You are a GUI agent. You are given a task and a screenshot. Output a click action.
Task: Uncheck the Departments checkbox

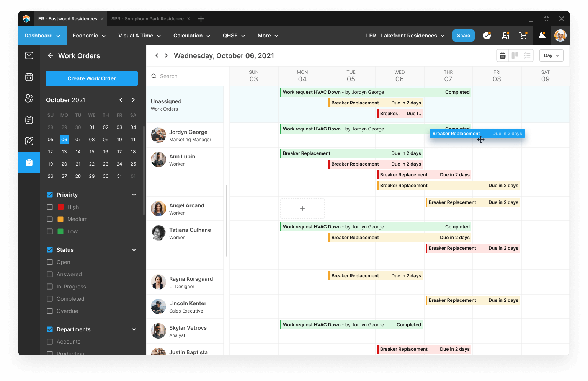(50, 329)
